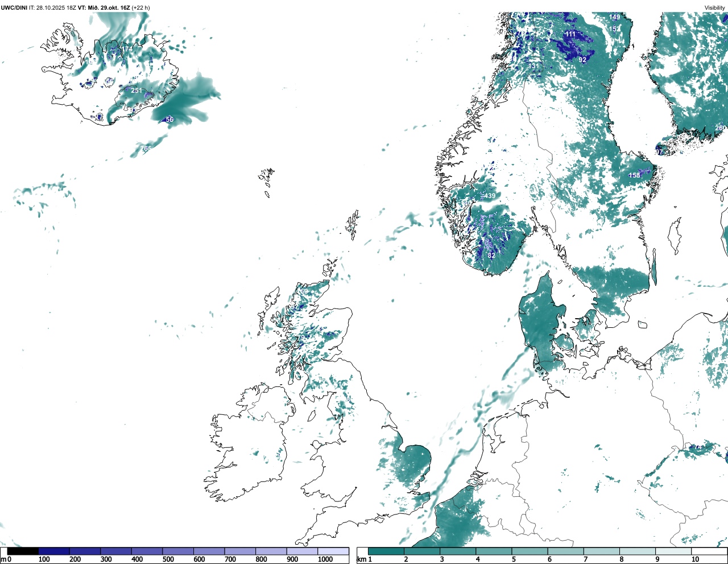Screen dimensions: 728x564
Task: Click the 600–700 m legend swatch
Action: (209, 551)
